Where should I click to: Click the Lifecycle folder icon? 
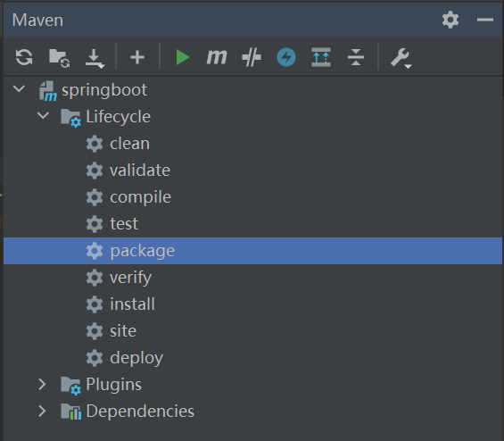point(71,118)
